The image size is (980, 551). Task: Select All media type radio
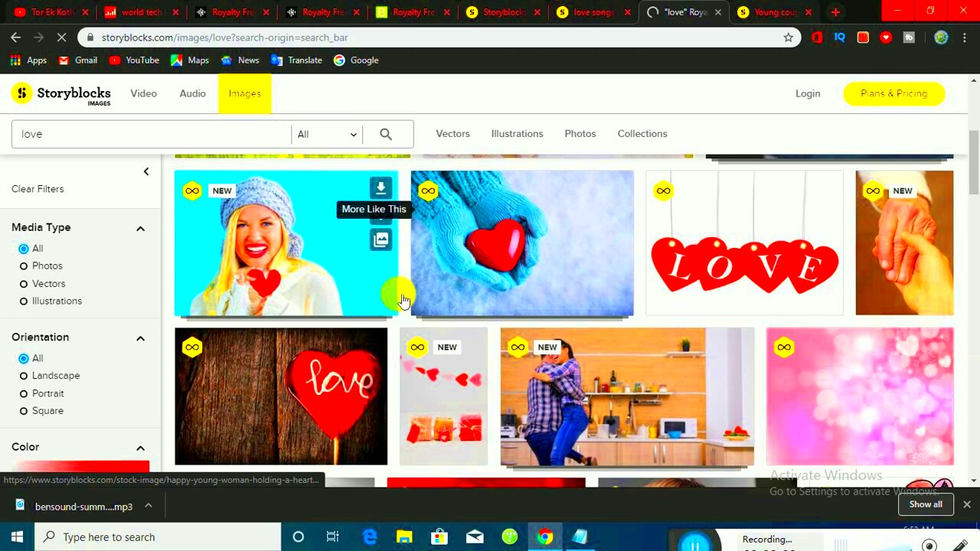point(24,249)
